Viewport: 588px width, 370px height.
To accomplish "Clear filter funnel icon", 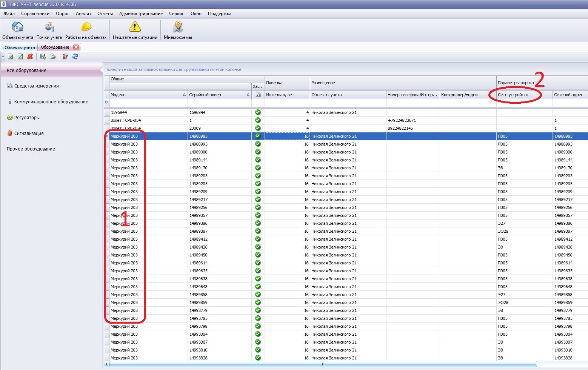I will (x=65, y=57).
